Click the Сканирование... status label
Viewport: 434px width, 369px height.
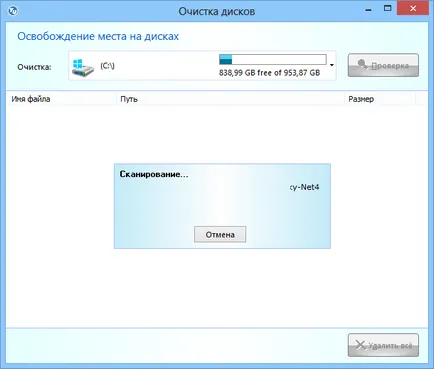click(154, 174)
